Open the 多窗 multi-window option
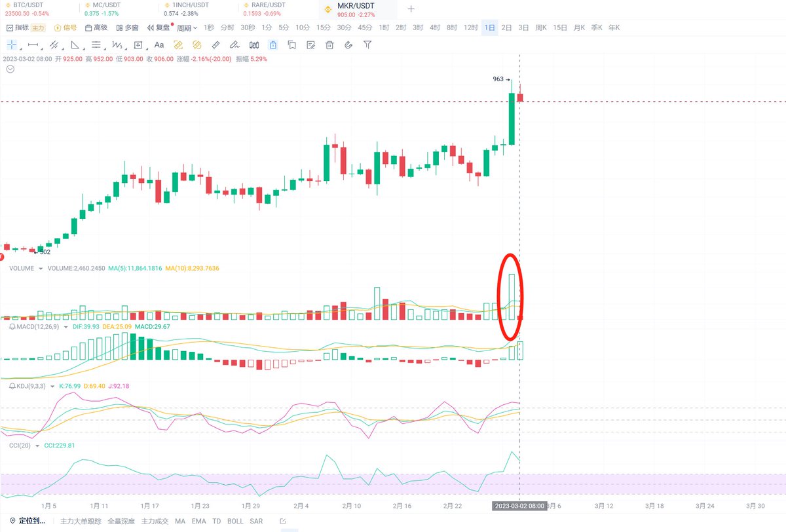786x532 pixels. tap(127, 28)
